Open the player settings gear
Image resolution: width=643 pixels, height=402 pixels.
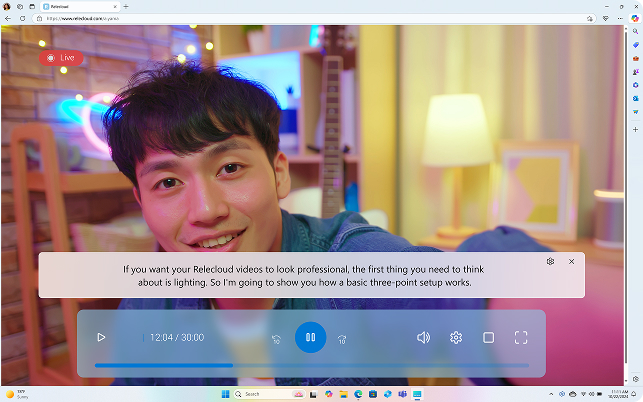tap(456, 337)
